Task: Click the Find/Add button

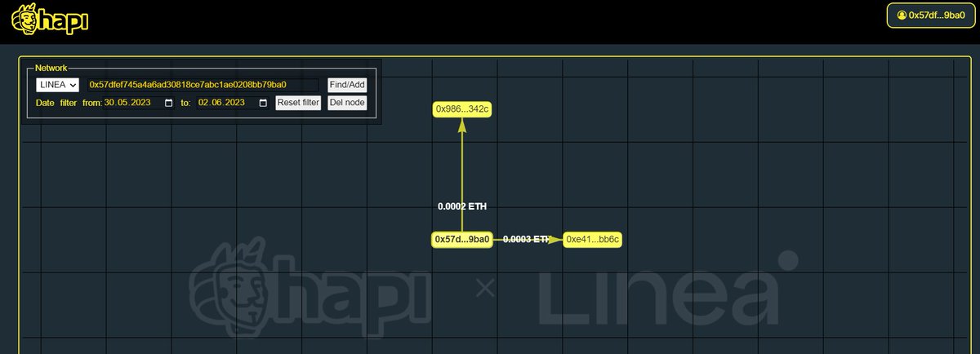Action: 347,85
